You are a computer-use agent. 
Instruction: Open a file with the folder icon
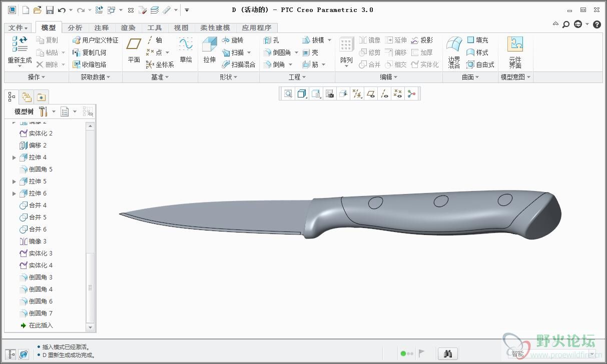38,10
